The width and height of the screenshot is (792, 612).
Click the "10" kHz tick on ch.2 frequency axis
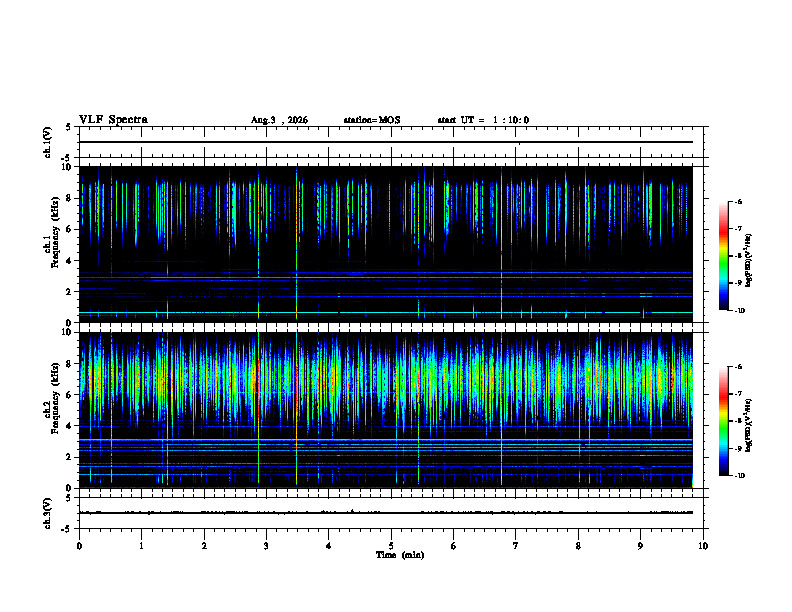pyautogui.click(x=68, y=332)
